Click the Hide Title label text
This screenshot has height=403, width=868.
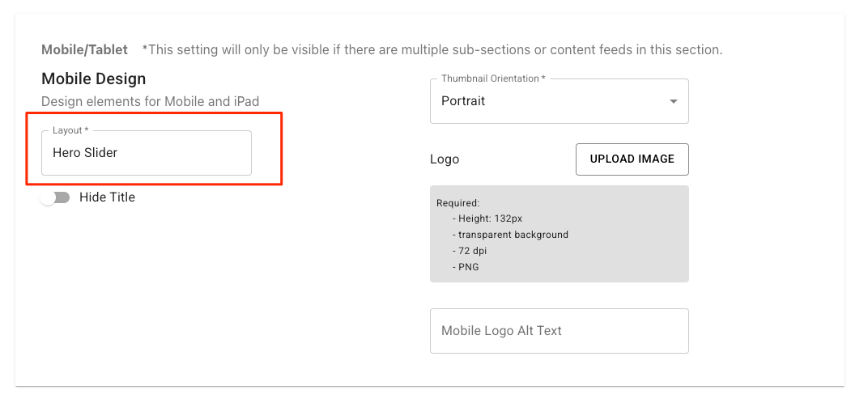coord(108,197)
